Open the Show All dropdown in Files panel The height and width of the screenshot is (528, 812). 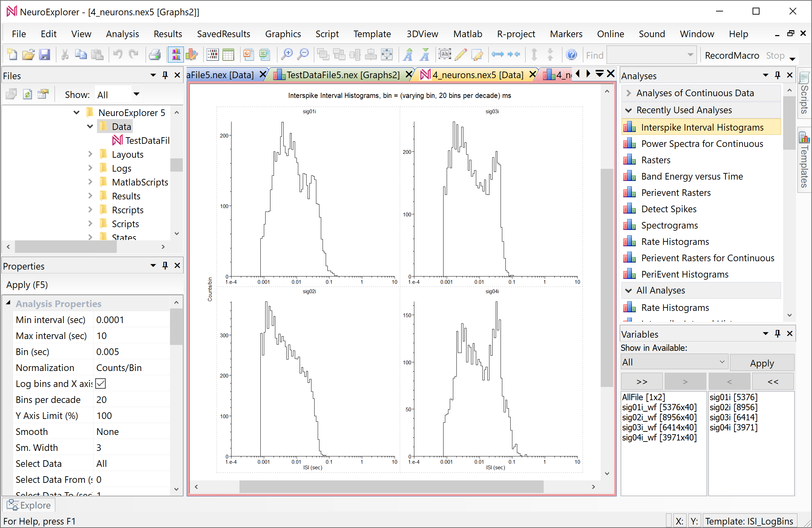click(136, 94)
